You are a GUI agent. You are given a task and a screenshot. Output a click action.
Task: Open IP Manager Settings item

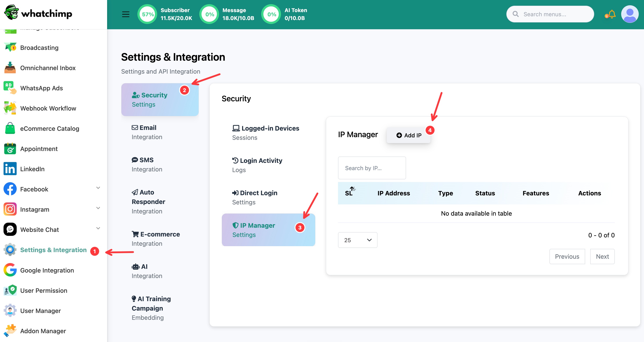tap(268, 230)
